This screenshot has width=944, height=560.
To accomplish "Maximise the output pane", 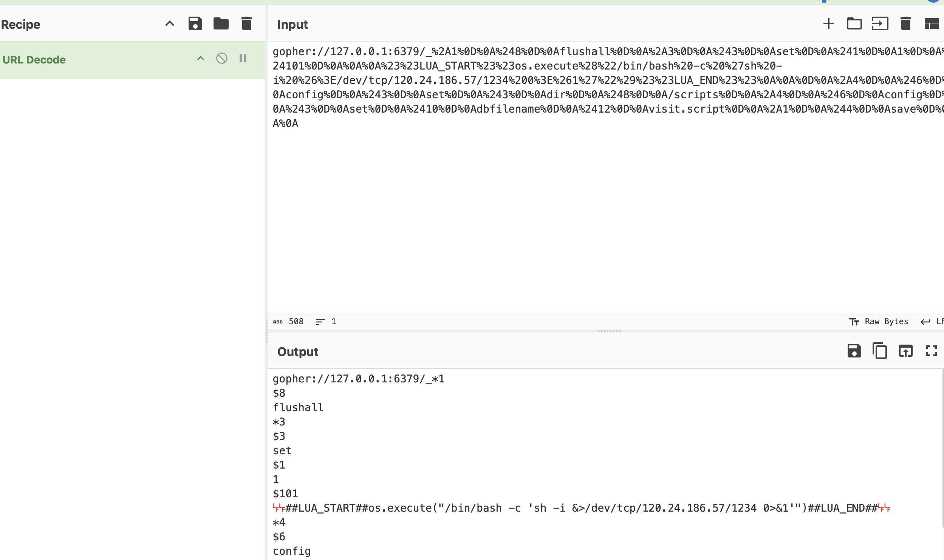I will click(x=932, y=351).
